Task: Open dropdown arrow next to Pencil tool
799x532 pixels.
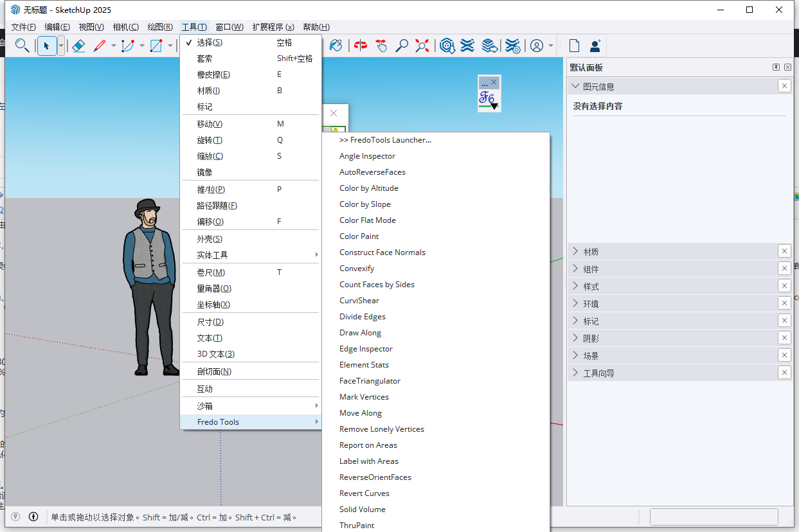Action: tap(114, 46)
